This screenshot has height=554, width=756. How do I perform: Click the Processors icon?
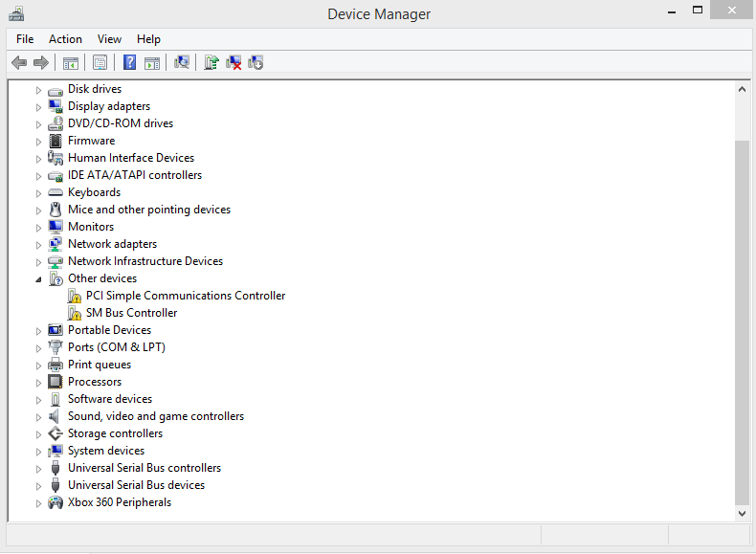click(x=56, y=382)
